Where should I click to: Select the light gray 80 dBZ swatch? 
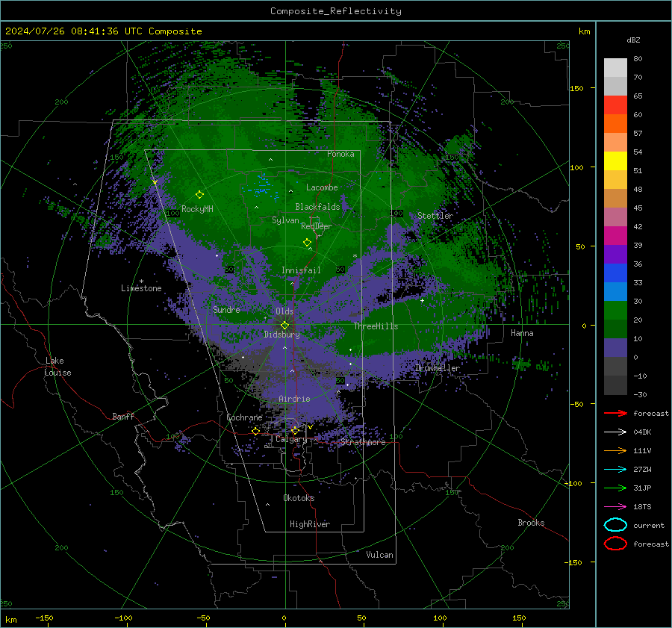click(615, 68)
